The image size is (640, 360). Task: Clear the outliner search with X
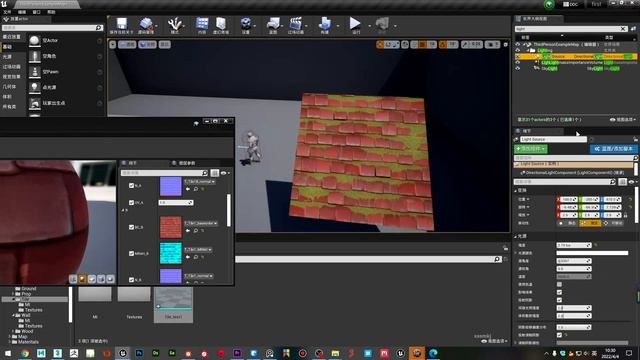623,29
